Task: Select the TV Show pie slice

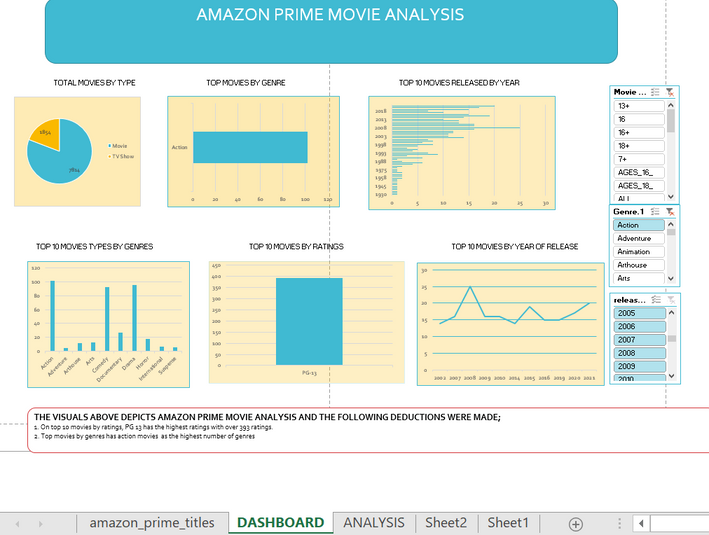Action: tap(47, 134)
